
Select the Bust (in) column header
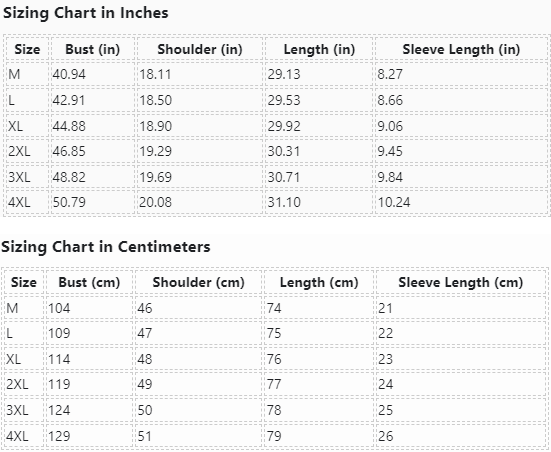[93, 49]
